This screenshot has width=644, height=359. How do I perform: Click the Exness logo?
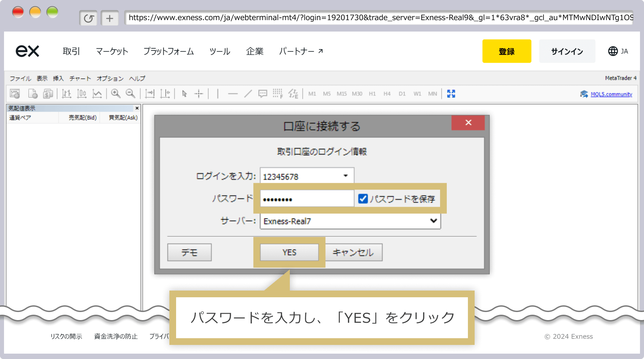(x=28, y=51)
